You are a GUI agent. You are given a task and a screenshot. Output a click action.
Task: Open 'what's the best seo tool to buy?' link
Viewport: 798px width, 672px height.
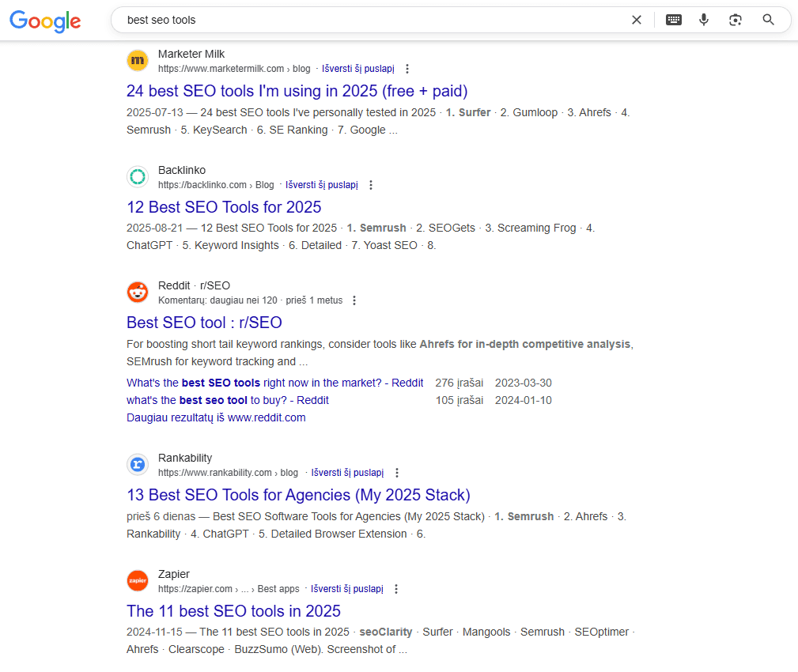click(x=228, y=400)
